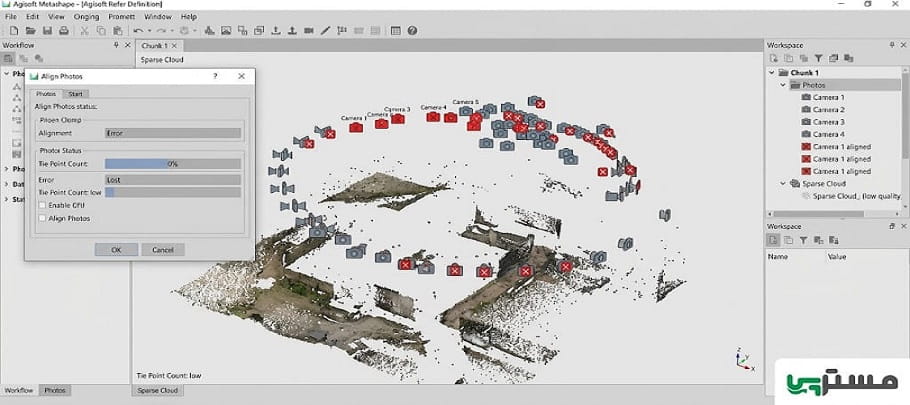Click the Print toolbar icon
Viewport: 910px width, 405px height.
click(64, 31)
